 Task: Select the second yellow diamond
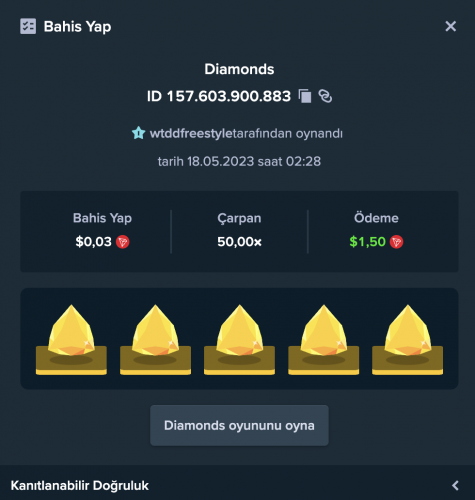pos(155,339)
